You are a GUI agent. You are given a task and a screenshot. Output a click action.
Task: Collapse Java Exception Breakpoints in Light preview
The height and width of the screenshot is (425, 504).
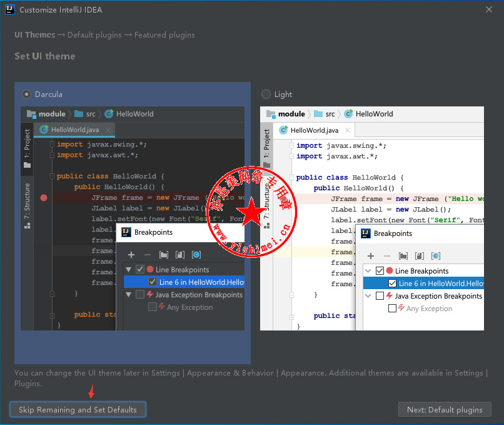(368, 295)
